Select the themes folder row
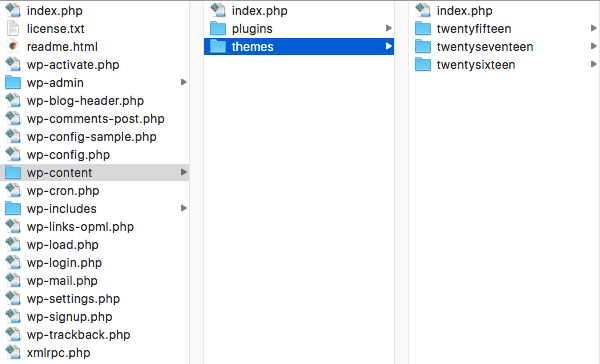Image resolution: width=600 pixels, height=364 pixels. coord(299,47)
